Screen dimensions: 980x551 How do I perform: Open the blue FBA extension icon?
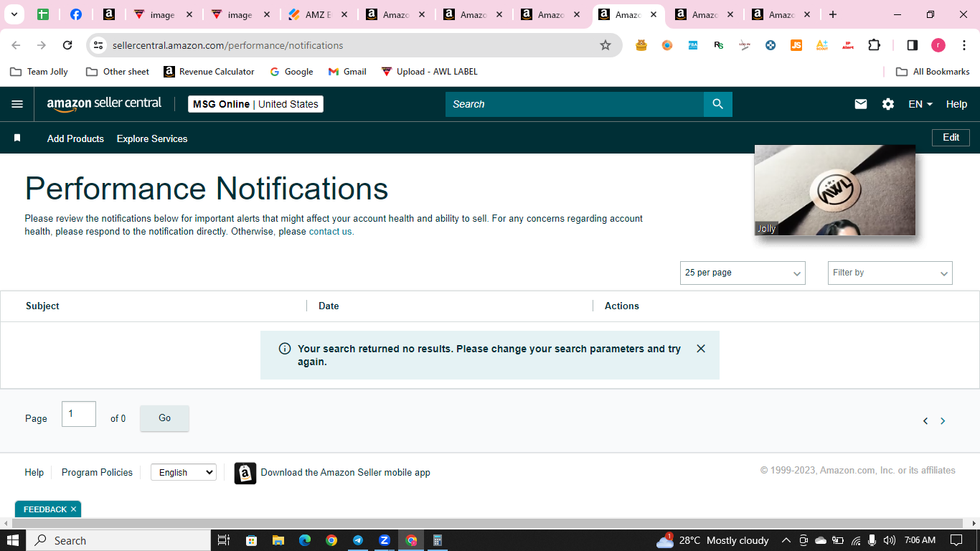[x=693, y=45]
